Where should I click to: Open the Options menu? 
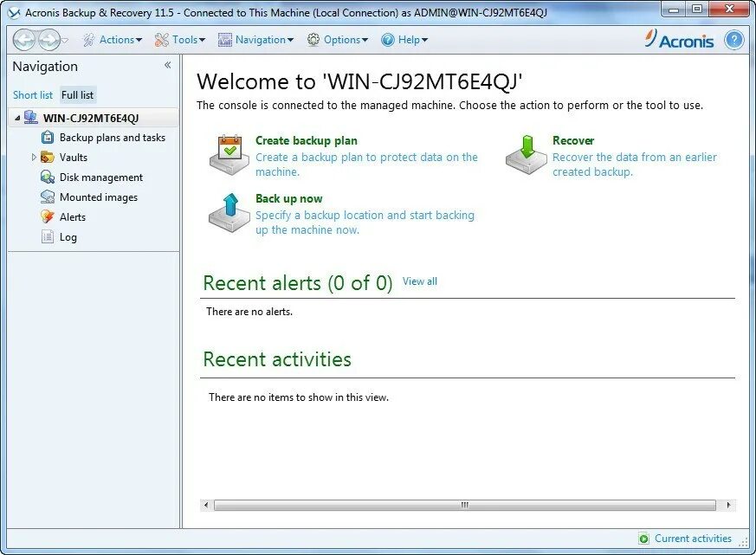(346, 40)
